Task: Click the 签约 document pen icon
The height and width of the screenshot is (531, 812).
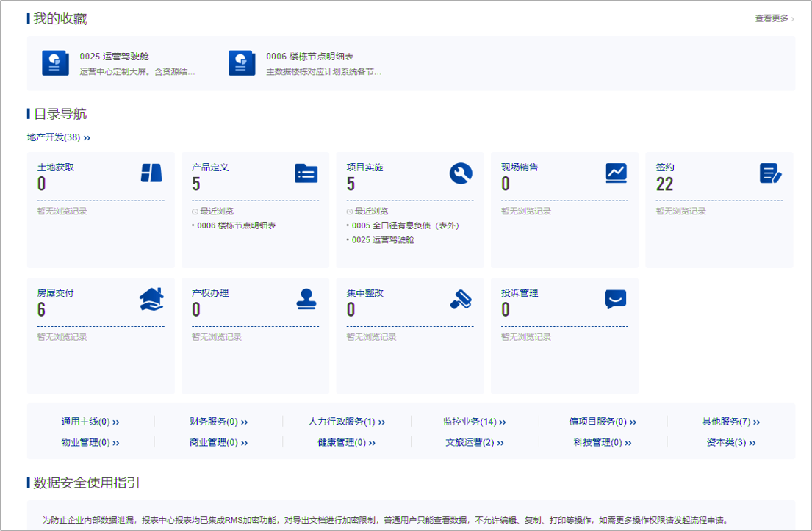Action: point(770,173)
